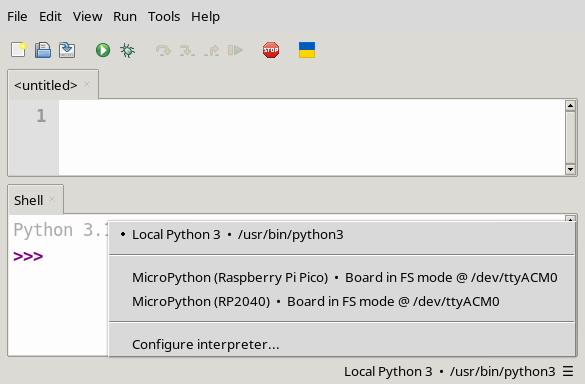This screenshot has height=384, width=585.
Task: Click the Ukraine flag support icon
Action: click(307, 50)
